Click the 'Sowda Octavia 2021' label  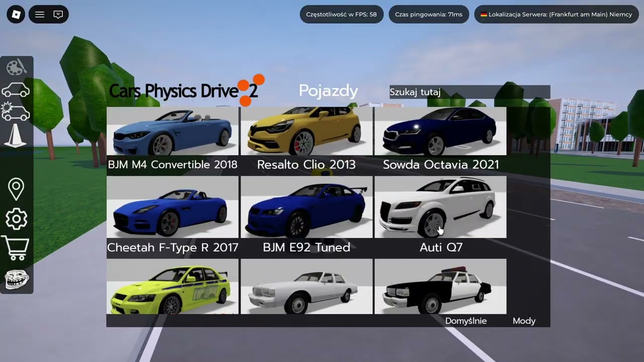pos(441,164)
